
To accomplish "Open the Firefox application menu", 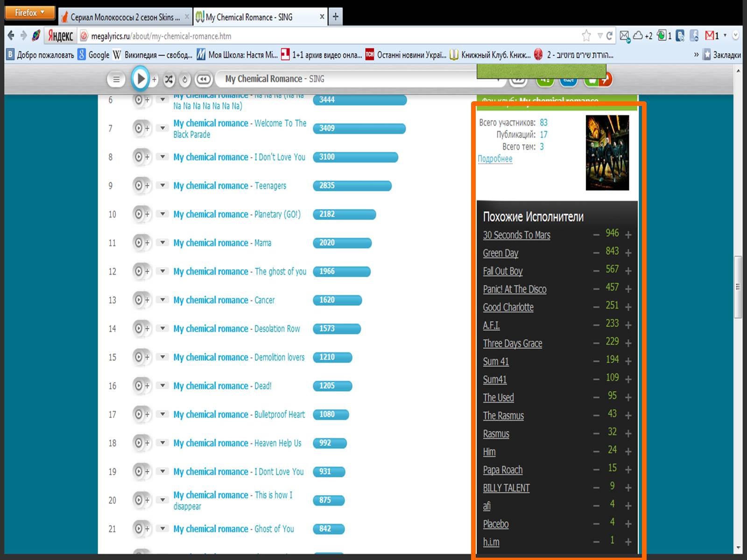I will (x=30, y=13).
